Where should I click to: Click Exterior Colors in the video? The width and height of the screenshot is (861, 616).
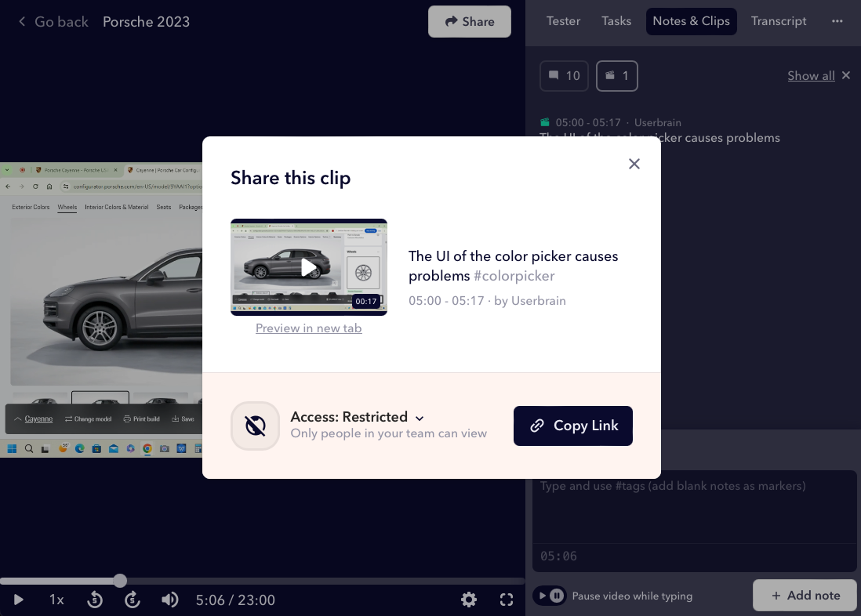[x=31, y=207]
